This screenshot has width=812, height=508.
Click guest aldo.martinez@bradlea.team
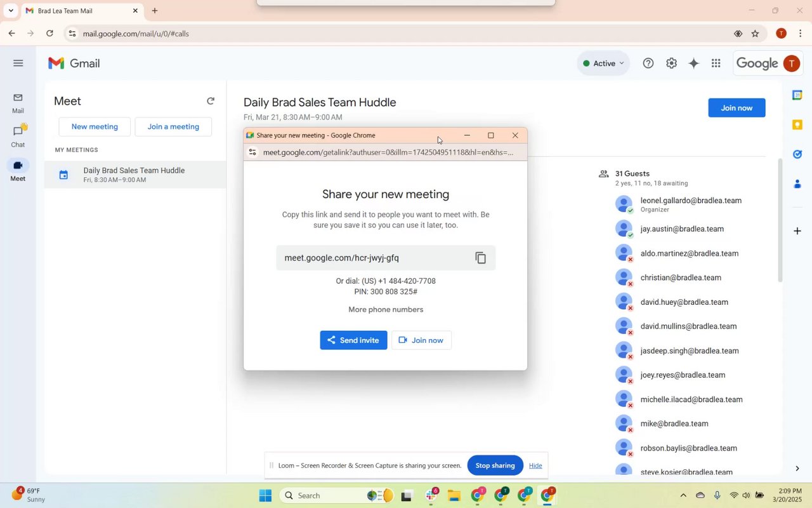click(x=689, y=253)
